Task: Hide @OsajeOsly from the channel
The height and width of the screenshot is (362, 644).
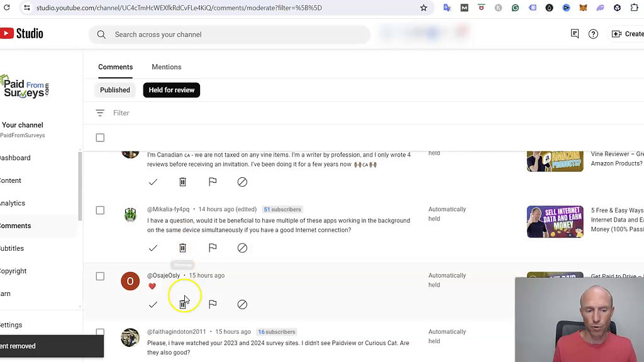Action: pyautogui.click(x=242, y=304)
